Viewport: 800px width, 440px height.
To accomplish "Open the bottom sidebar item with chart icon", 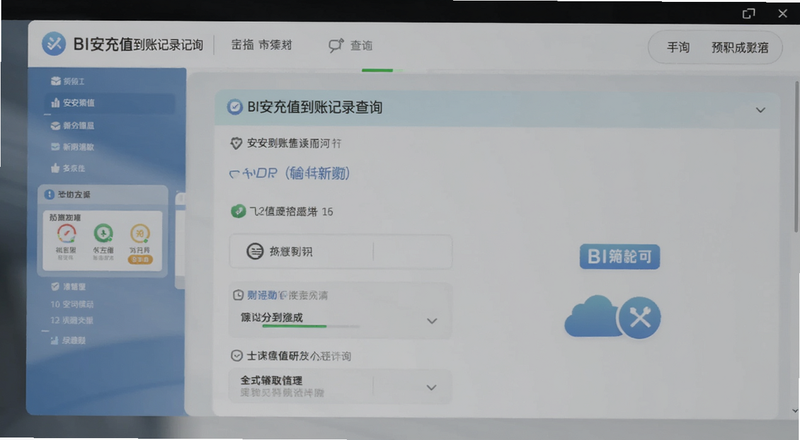I will point(68,340).
